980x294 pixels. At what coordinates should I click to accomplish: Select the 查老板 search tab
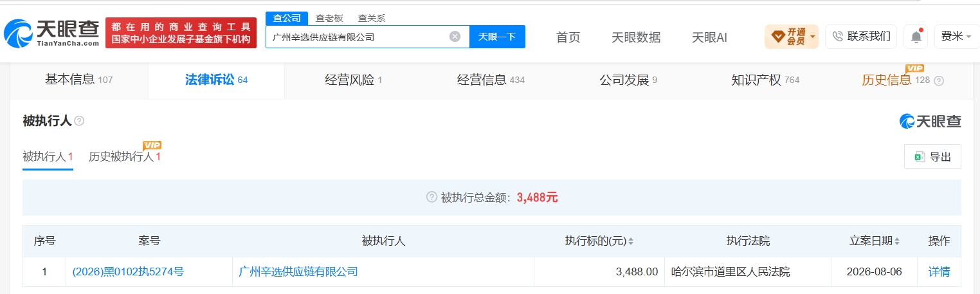[x=329, y=19]
